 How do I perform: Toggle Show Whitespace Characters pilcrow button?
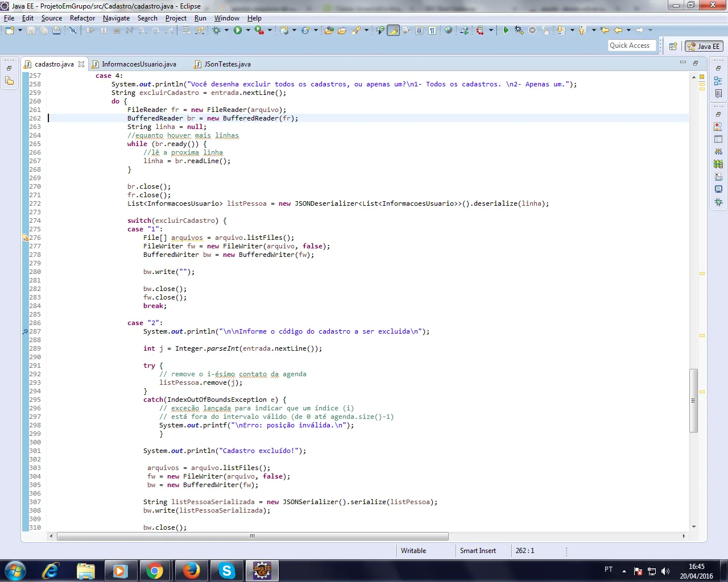432,30
